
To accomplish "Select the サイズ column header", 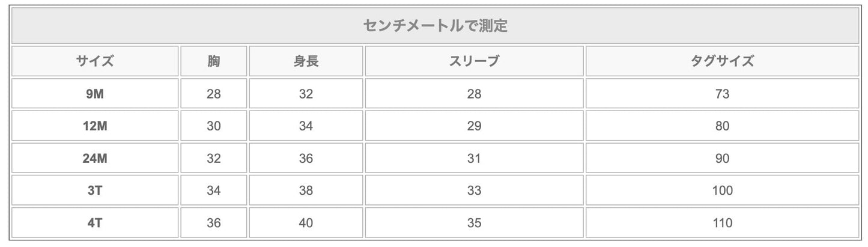I will pos(95,61).
